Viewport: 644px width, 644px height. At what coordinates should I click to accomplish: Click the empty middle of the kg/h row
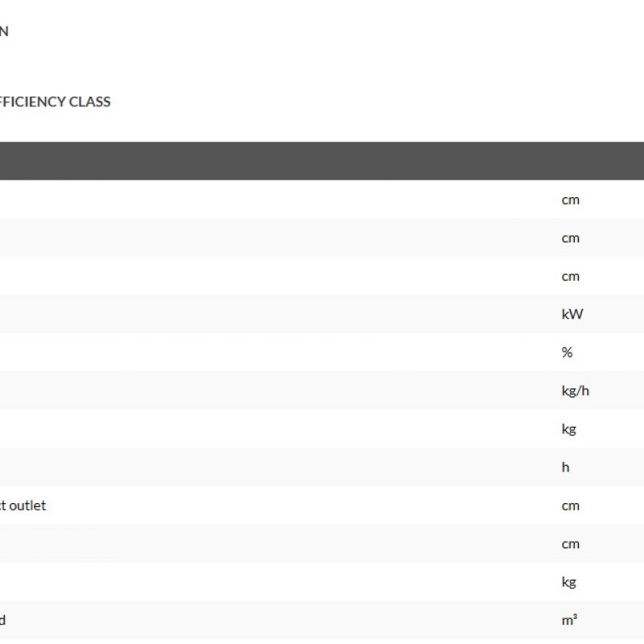pyautogui.click(x=282, y=390)
